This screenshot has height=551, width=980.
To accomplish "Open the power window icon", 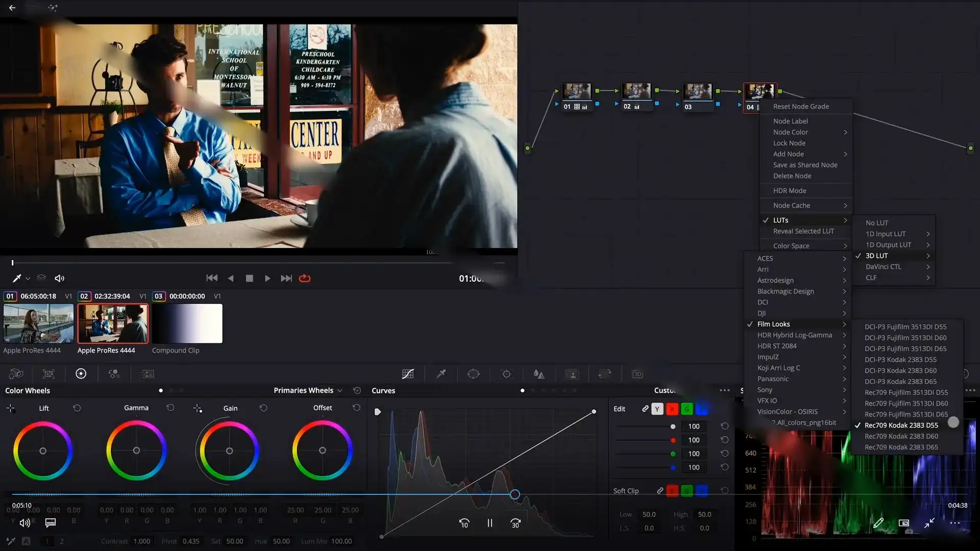I will click(x=473, y=374).
